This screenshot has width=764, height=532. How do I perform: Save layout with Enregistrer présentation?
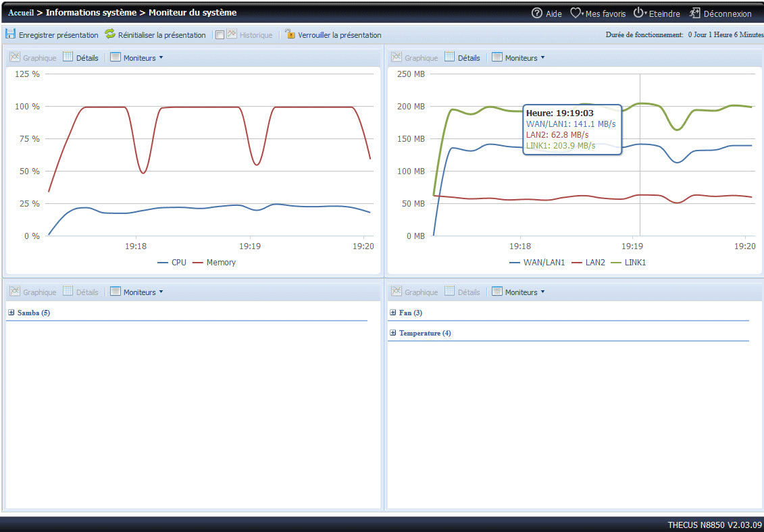(x=51, y=34)
